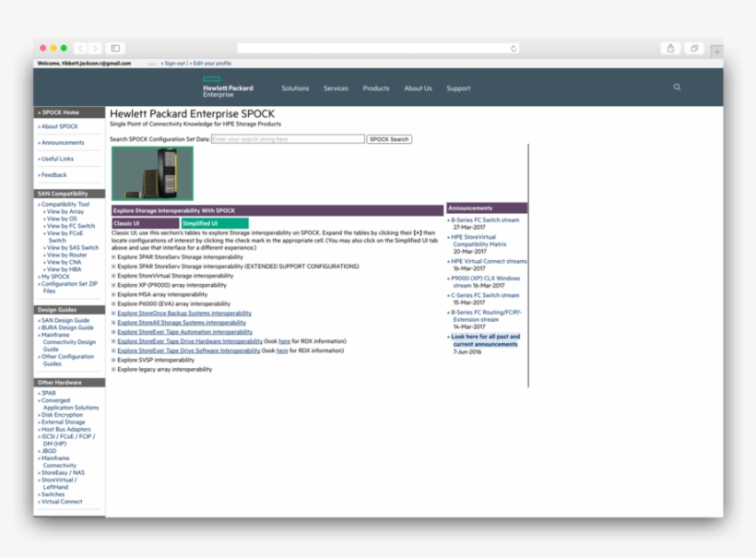756x558 pixels.
Task: Open Announcements sidebar link
Action: pyautogui.click(x=62, y=143)
